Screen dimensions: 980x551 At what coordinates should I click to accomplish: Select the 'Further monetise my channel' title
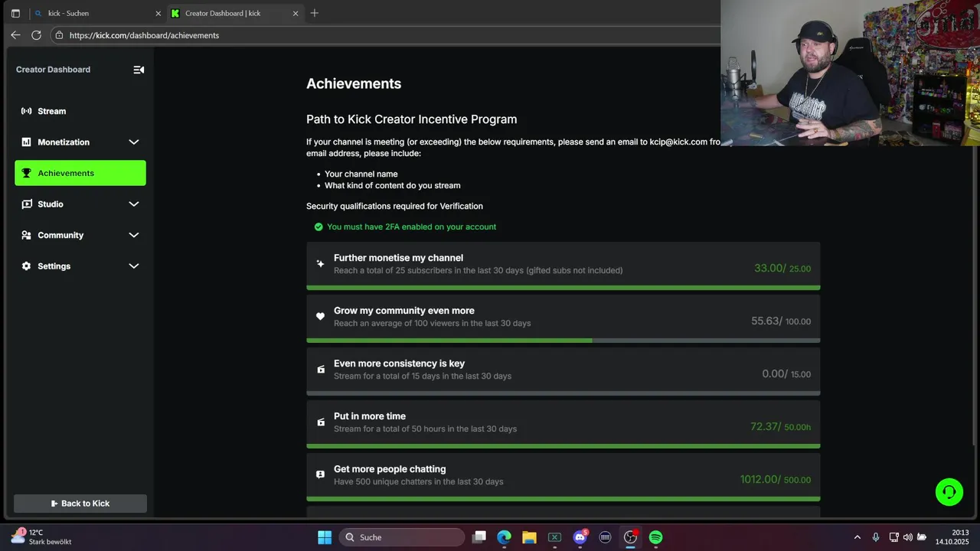[398, 258]
